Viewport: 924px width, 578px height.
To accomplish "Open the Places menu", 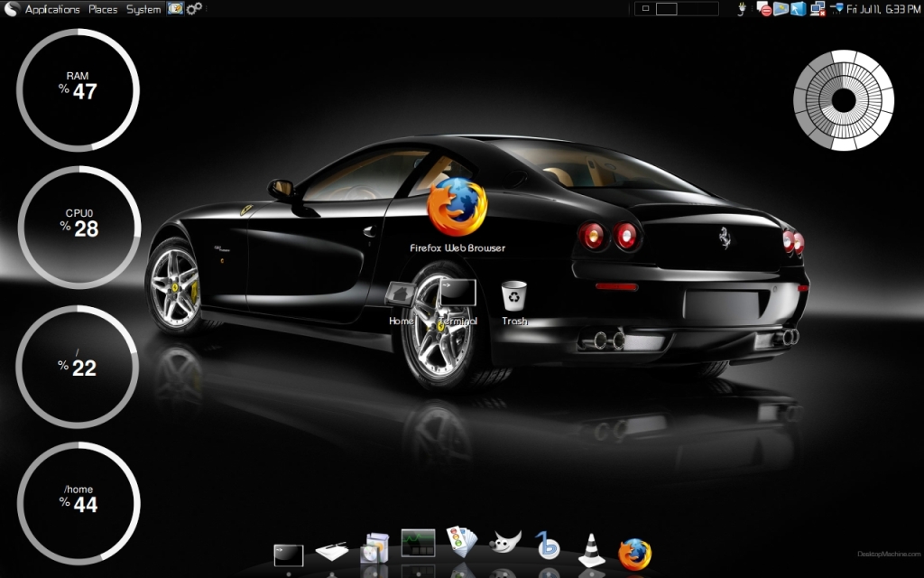I will point(103,9).
